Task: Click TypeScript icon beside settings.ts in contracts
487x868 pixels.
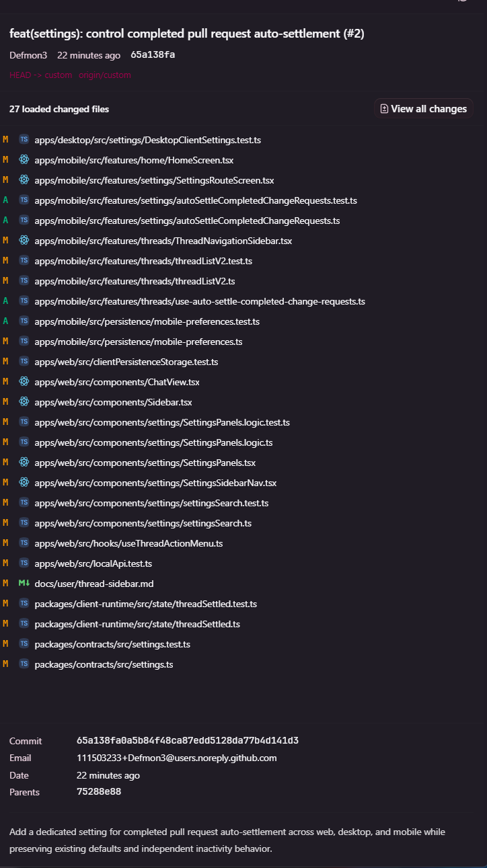Action: click(24, 664)
